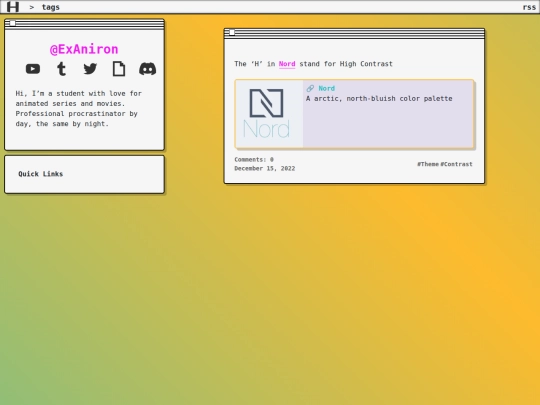Screen dimensions: 540x405
Task: Click the profile window's title bar square
Action: tap(12, 23)
